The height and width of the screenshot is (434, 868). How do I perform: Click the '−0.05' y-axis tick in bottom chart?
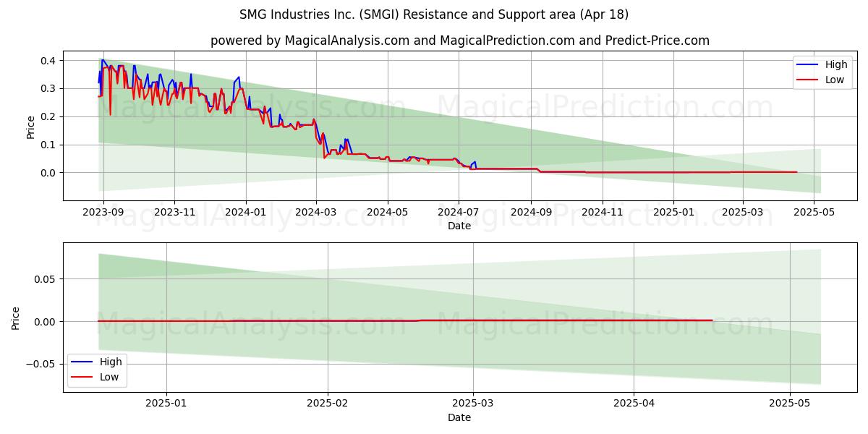pos(42,364)
